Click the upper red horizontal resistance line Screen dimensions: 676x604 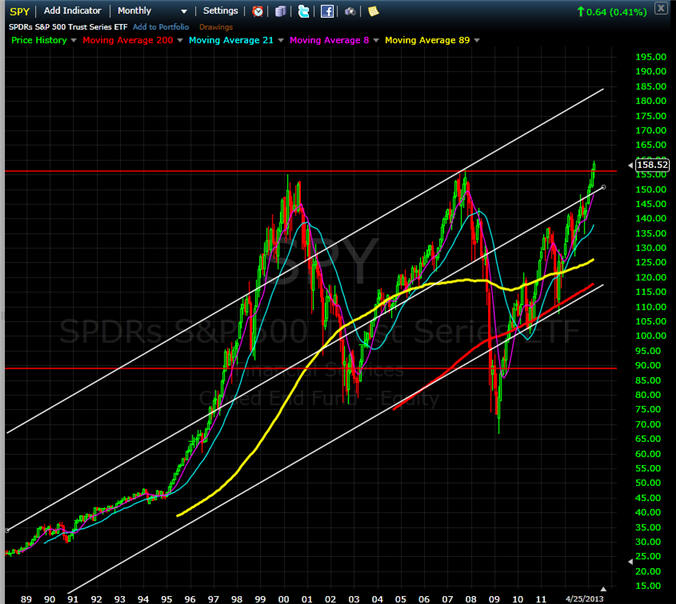[x=310, y=171]
